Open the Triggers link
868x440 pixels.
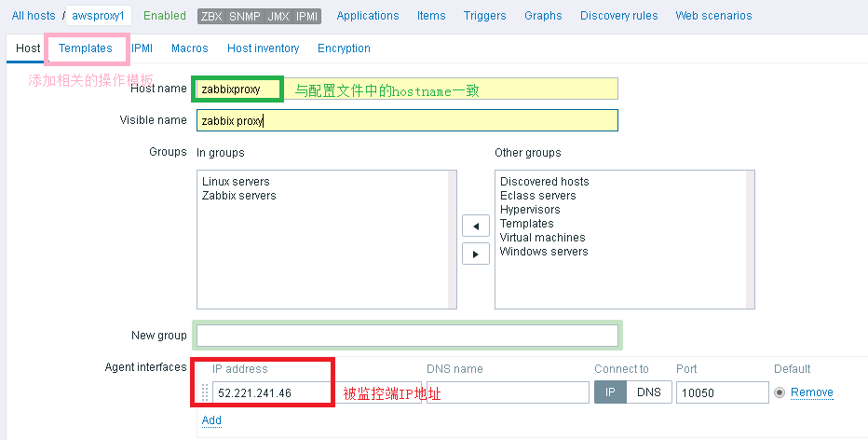485,16
